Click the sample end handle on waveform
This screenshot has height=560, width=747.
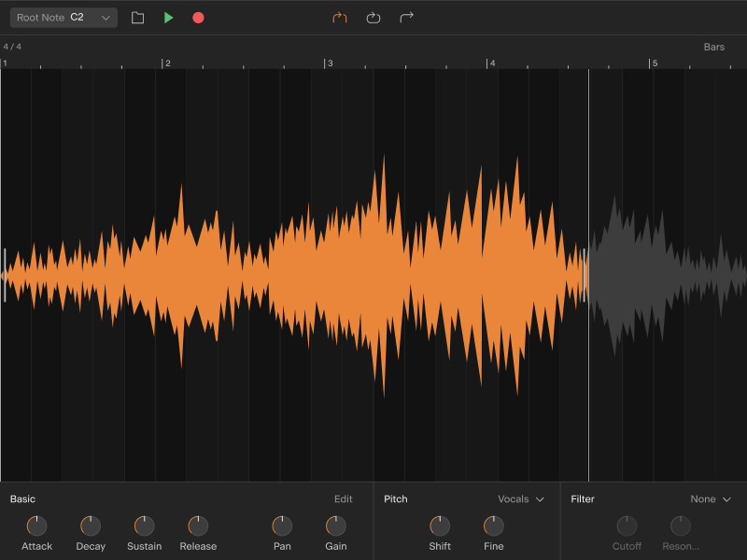point(585,274)
